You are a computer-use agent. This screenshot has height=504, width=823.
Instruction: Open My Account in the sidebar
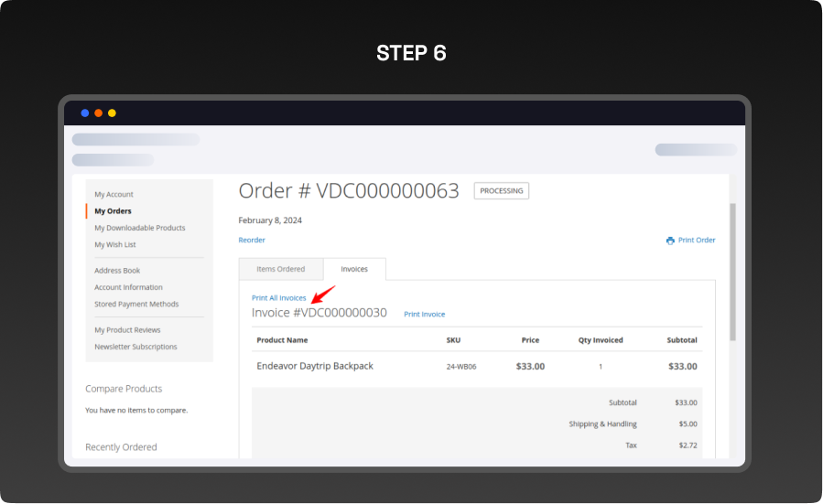tap(114, 195)
